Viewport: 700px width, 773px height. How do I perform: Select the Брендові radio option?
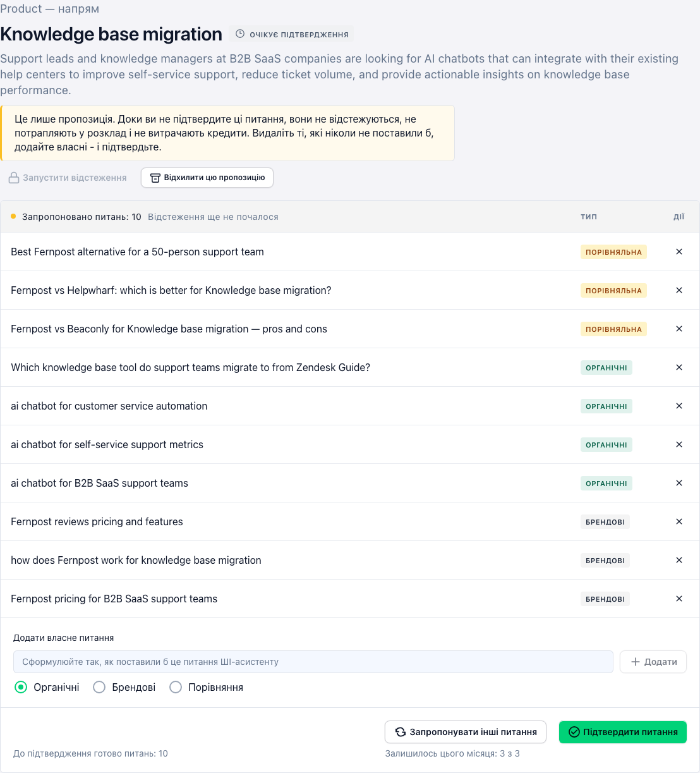coord(99,687)
